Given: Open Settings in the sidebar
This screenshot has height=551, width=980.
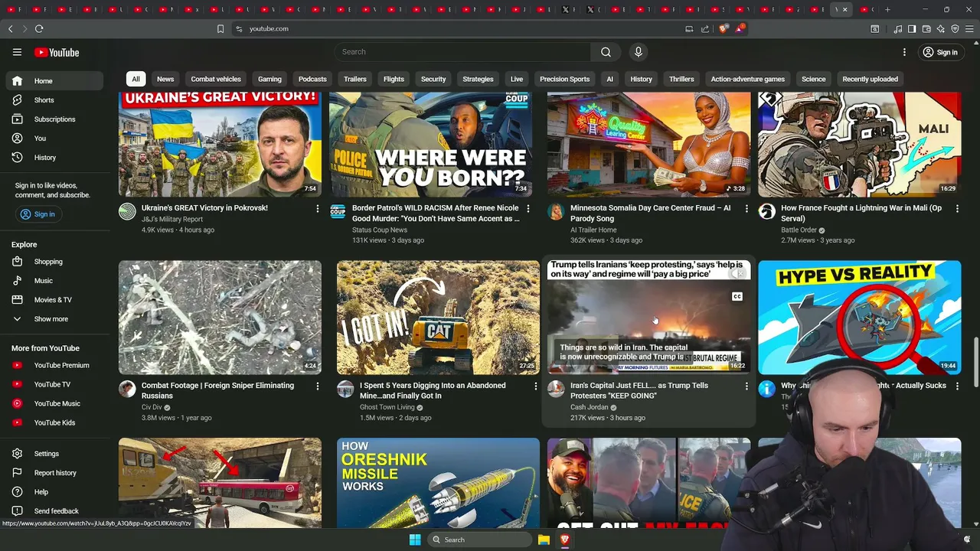Looking at the screenshot, I should point(54,454).
